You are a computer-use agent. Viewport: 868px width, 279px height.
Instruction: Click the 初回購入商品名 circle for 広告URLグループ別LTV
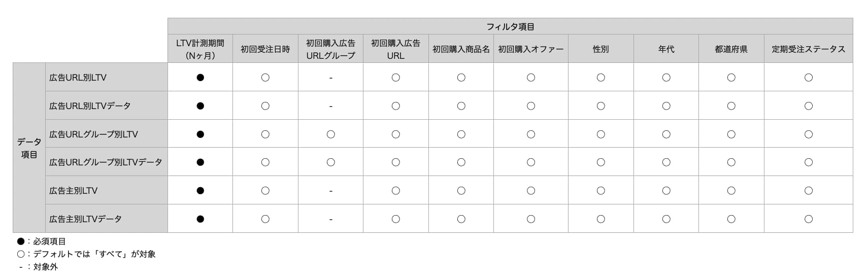tap(461, 134)
